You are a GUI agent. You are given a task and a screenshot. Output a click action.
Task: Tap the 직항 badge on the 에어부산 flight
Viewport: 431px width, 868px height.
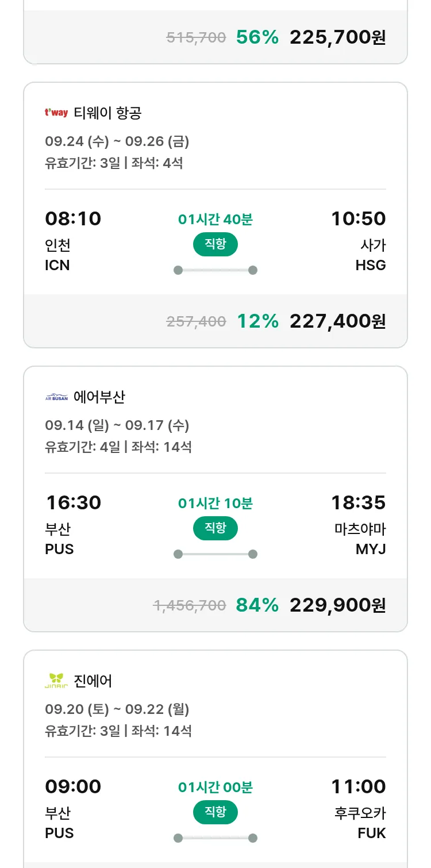[x=215, y=528]
